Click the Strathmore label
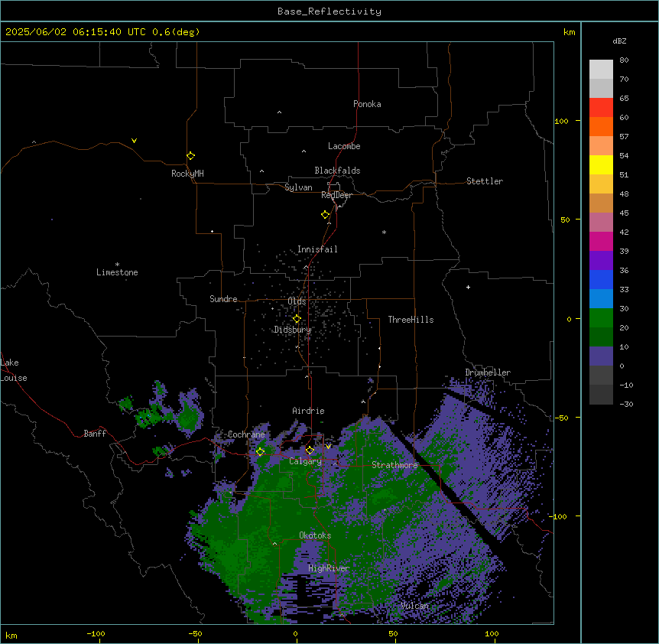Image resolution: width=659 pixels, height=644 pixels. (394, 465)
